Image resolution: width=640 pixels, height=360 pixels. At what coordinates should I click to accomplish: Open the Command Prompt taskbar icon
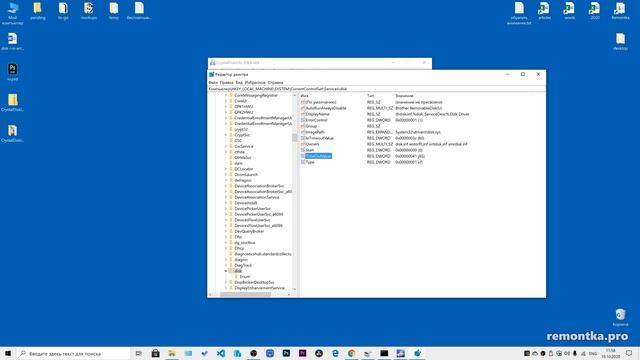tap(384, 353)
